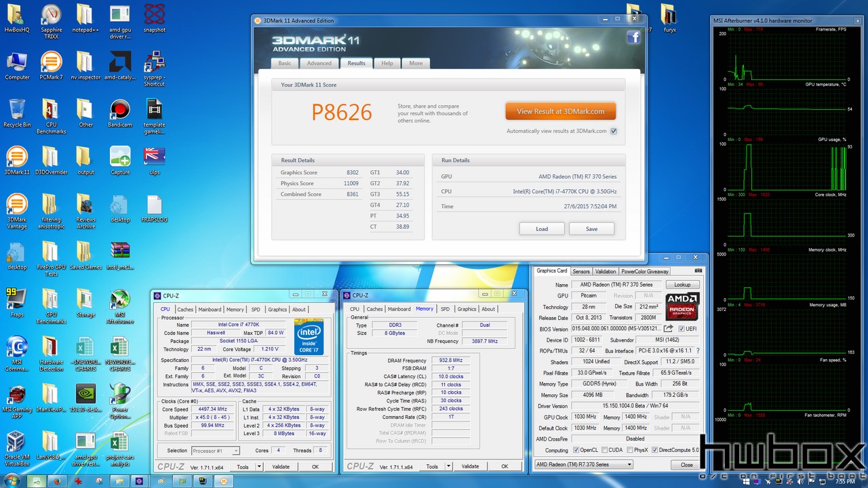868x488 pixels.
Task: Open More tab in 3DMark 11
Action: point(416,63)
